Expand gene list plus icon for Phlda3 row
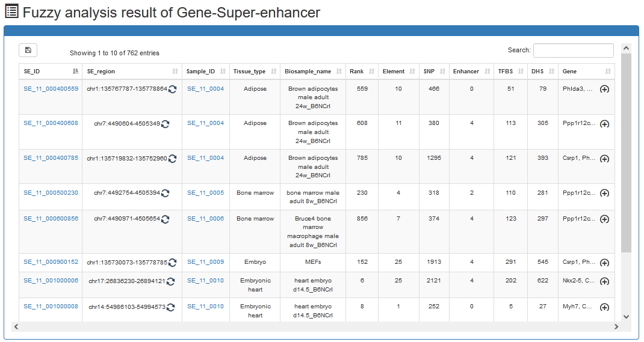This screenshot has height=342, width=644. coord(604,89)
